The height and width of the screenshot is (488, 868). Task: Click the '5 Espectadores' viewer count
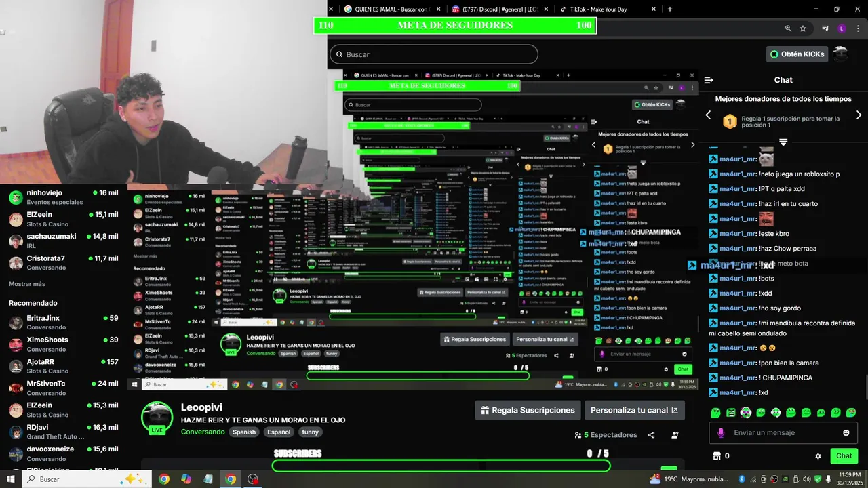(606, 435)
